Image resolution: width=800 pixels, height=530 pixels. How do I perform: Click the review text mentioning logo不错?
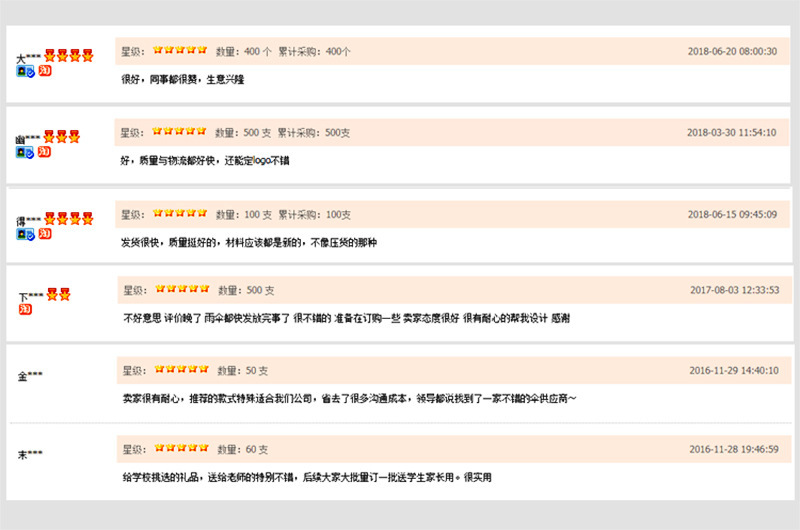(x=205, y=161)
